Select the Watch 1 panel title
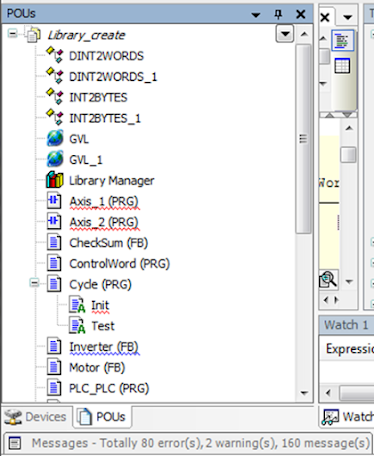Image resolution: width=374 pixels, height=456 pixels. point(346,325)
